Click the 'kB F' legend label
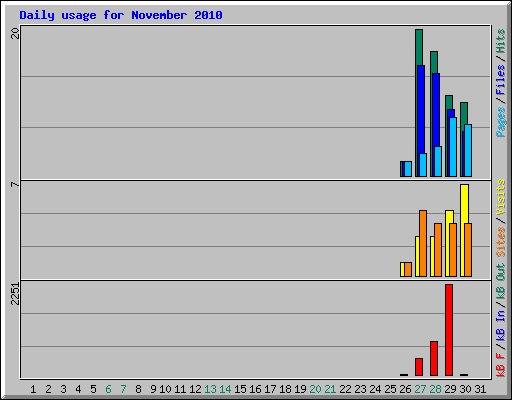The height and width of the screenshot is (400, 512). [x=501, y=365]
